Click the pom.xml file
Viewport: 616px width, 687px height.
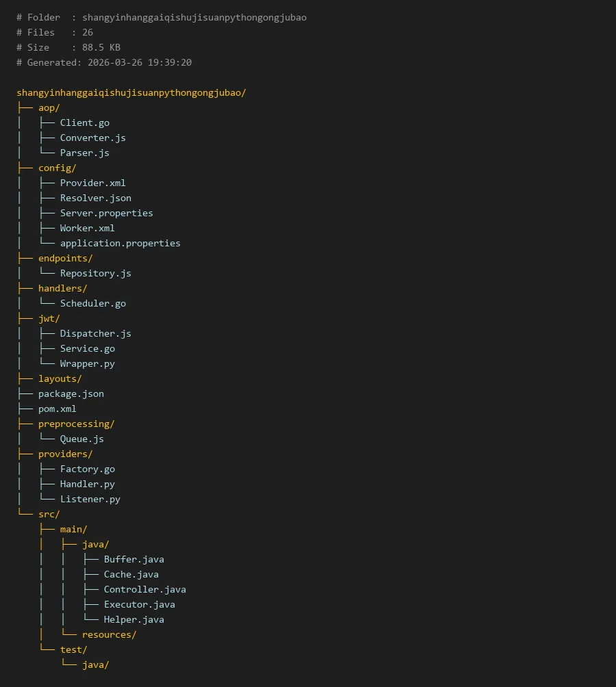click(57, 409)
